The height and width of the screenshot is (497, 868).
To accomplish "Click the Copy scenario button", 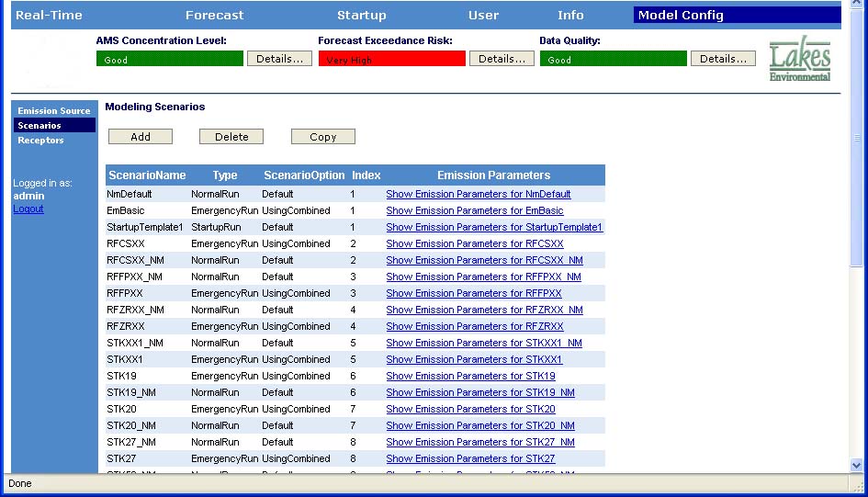I will click(322, 137).
